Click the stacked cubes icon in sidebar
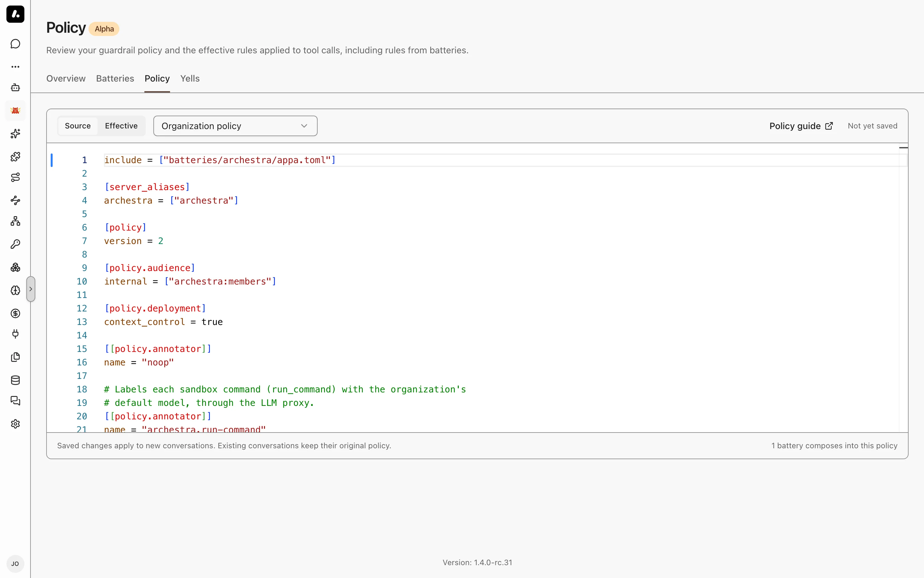 pos(15,267)
